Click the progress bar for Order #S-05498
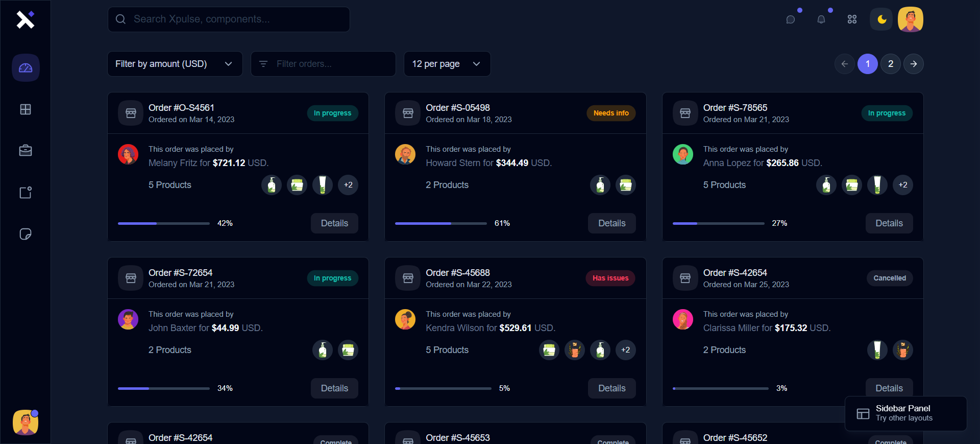Screen dimensions: 980x444 pyautogui.click(x=440, y=223)
